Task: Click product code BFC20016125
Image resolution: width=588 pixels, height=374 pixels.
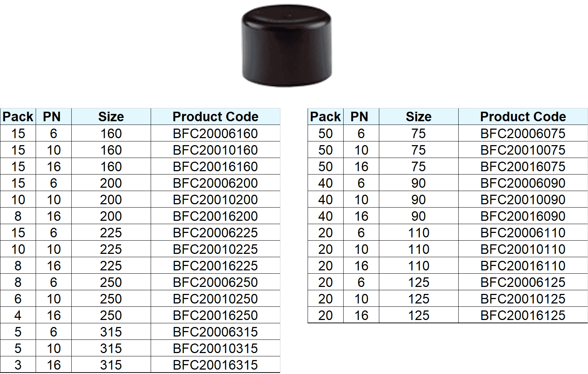Action: [x=523, y=316]
